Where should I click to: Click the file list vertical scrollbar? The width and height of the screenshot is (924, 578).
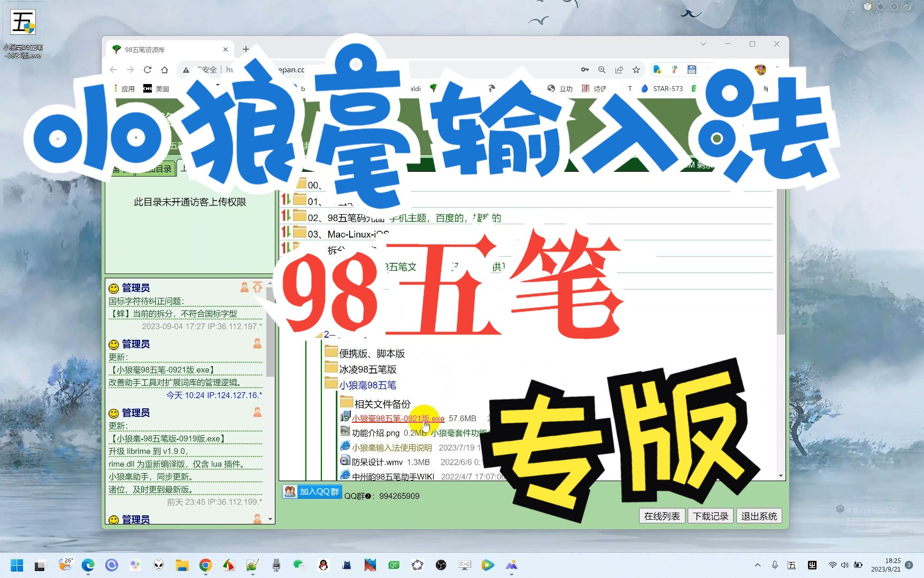781,262
